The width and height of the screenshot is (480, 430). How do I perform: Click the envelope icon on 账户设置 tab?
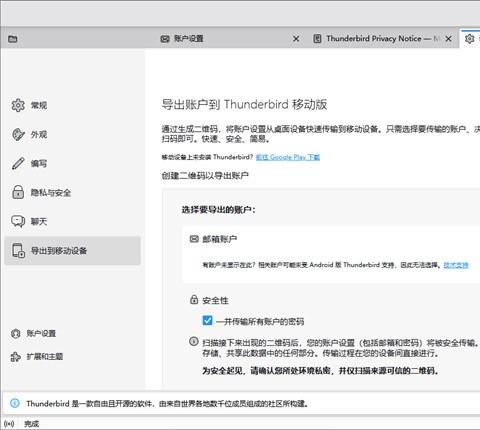point(165,39)
